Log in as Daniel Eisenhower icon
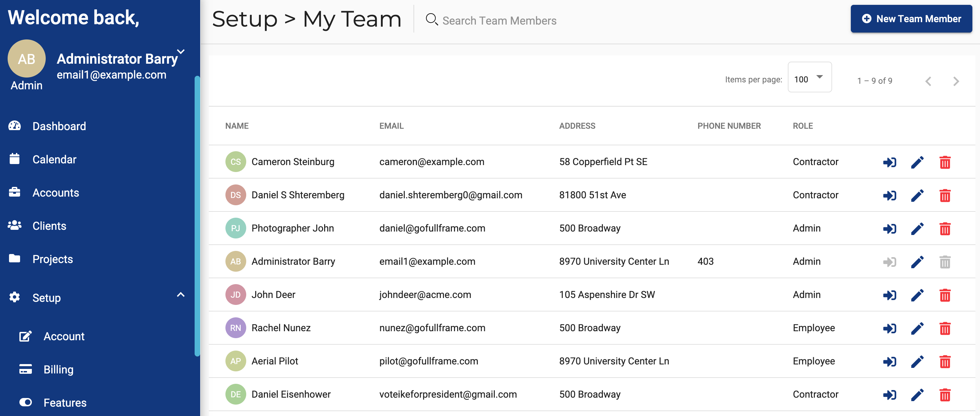Viewport: 980px width, 416px height. 890,395
